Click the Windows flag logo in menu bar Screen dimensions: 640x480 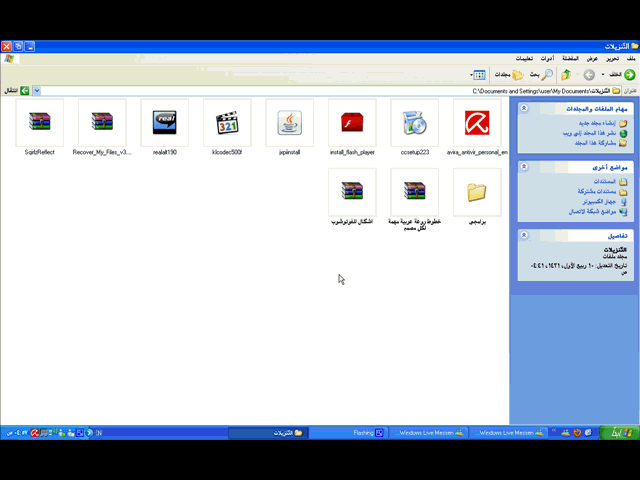click(9, 59)
